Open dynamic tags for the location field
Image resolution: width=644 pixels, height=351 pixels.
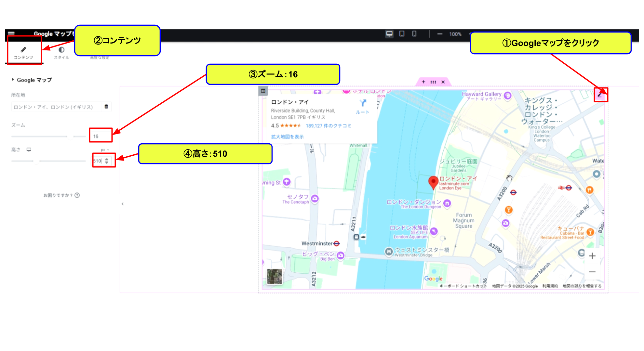(x=106, y=107)
